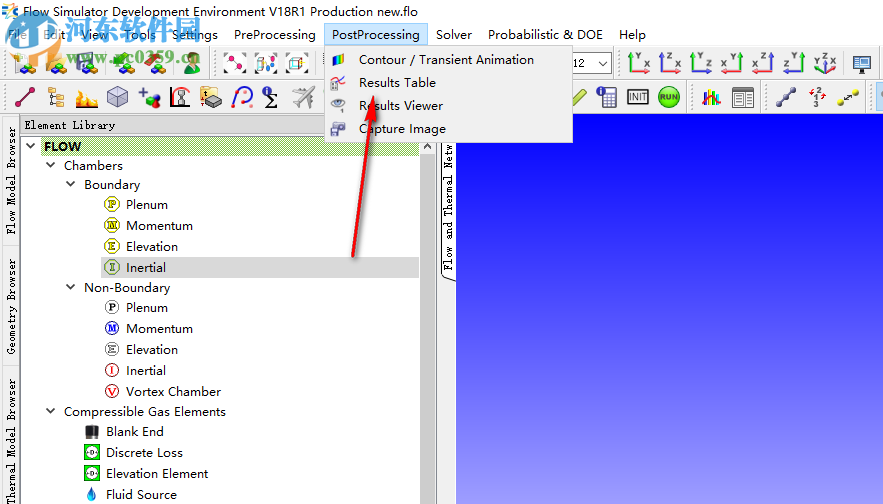Viewport: 883px width, 504px height.
Task: Choose Results Table menu entry
Action: coord(448,83)
